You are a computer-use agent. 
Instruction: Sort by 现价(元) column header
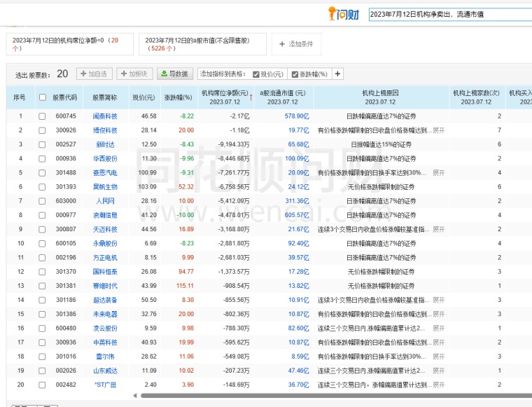click(143, 97)
